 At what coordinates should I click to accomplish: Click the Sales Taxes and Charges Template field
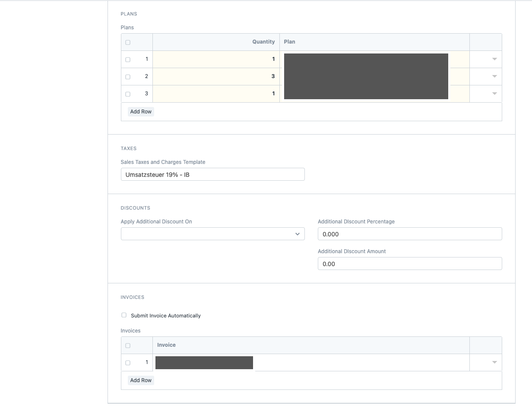coord(212,174)
